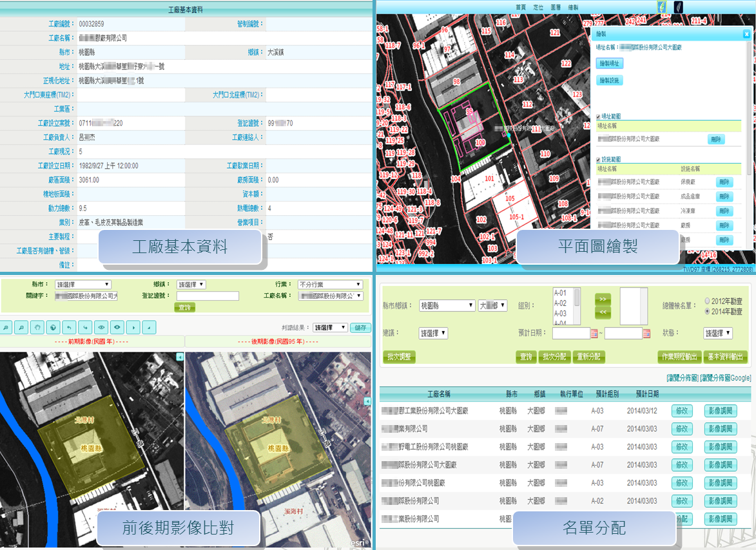Open the 狀態 dropdown
The height and width of the screenshot is (550, 756).
(x=718, y=333)
